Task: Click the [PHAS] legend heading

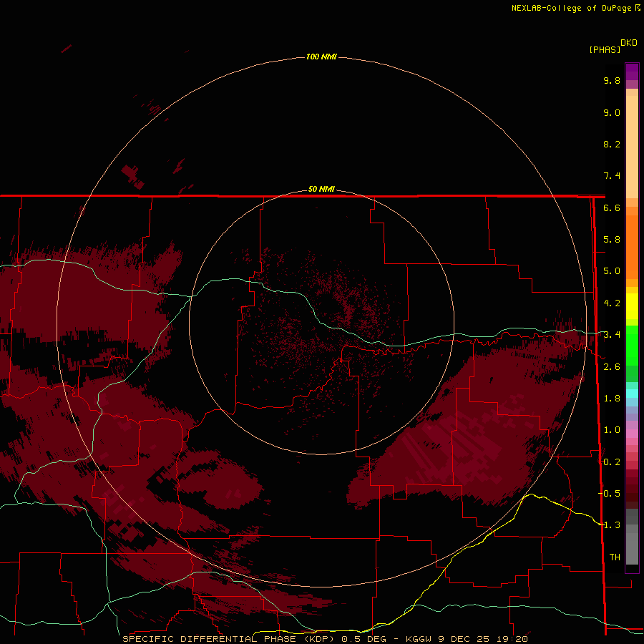Action: pyautogui.click(x=605, y=49)
